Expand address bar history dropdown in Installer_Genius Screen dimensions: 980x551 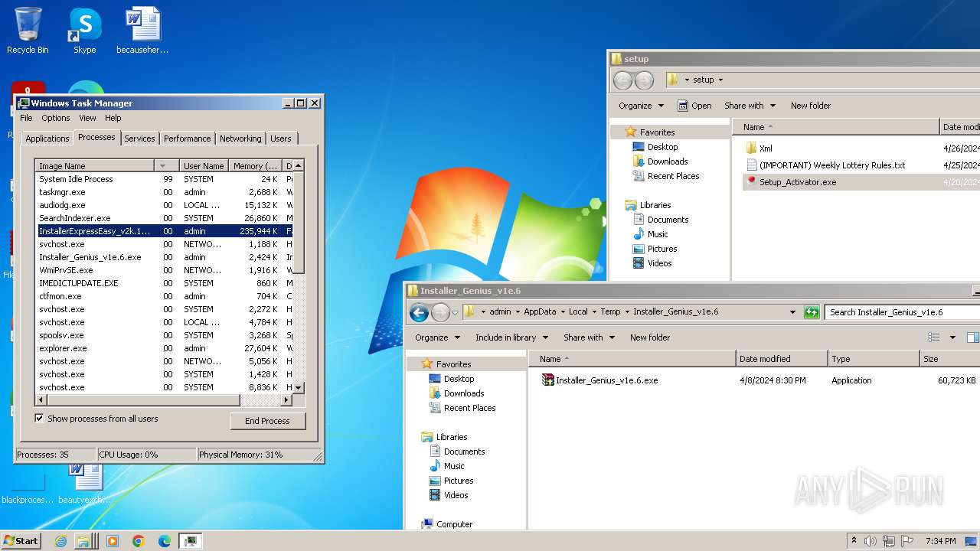[x=792, y=312]
